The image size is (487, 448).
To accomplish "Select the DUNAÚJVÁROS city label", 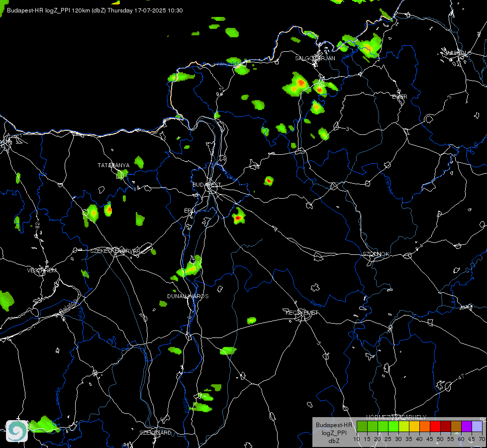I will 188,296.
